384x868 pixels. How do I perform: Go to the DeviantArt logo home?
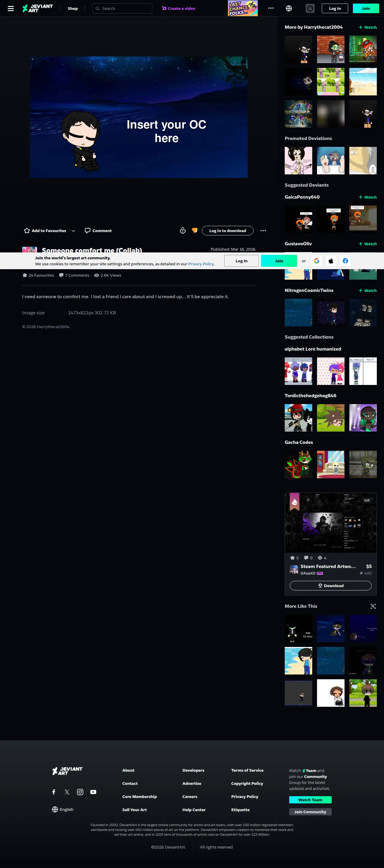(38, 8)
